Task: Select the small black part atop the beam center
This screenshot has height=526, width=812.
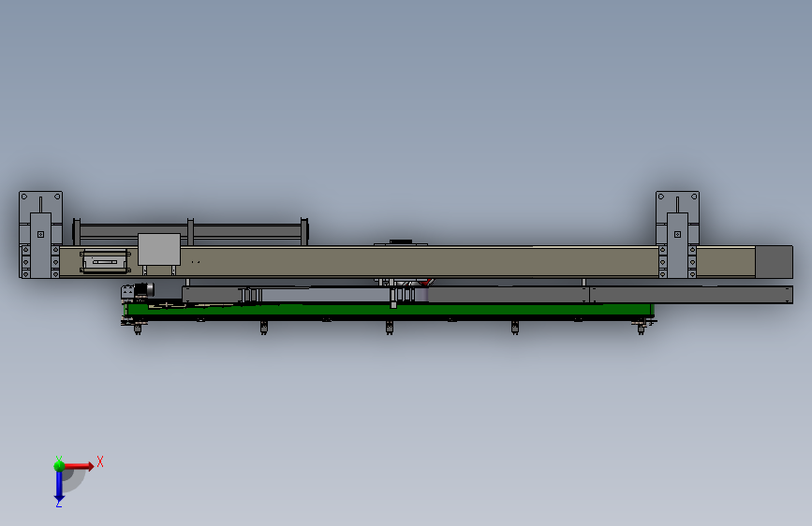Action: [x=400, y=241]
